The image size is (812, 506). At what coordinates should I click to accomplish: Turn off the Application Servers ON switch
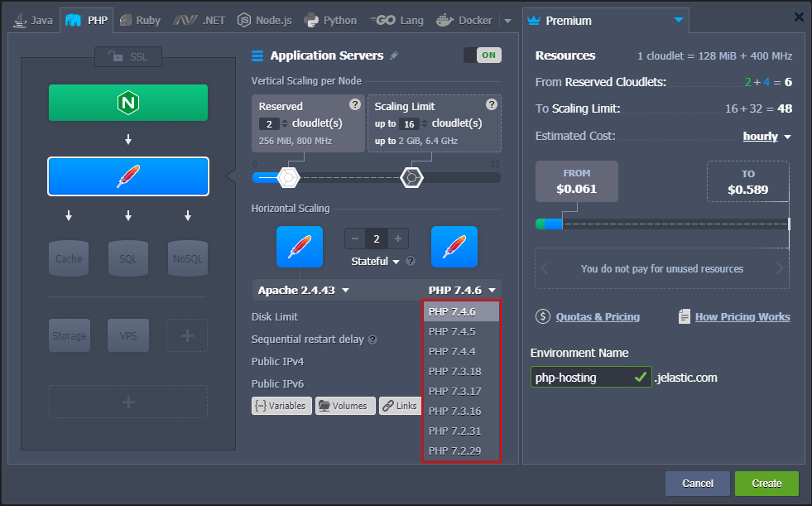[483, 55]
